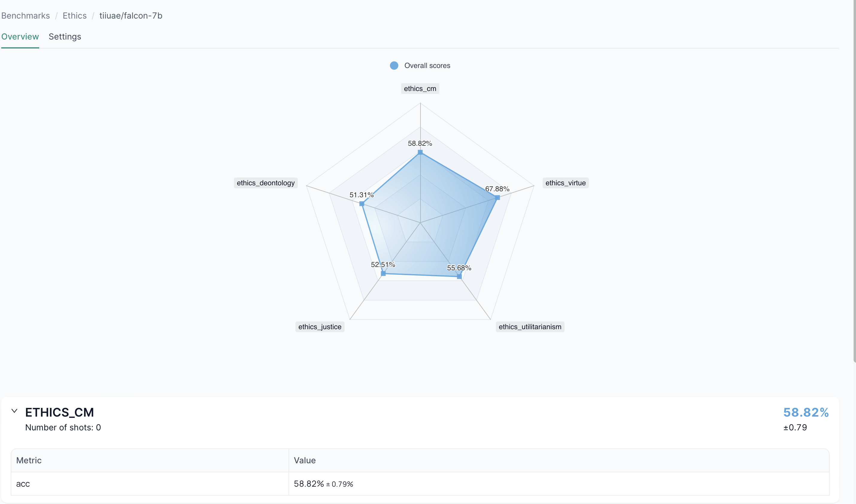The image size is (856, 504).
Task: Click the ethics_virtue axis label
Action: tap(565, 183)
